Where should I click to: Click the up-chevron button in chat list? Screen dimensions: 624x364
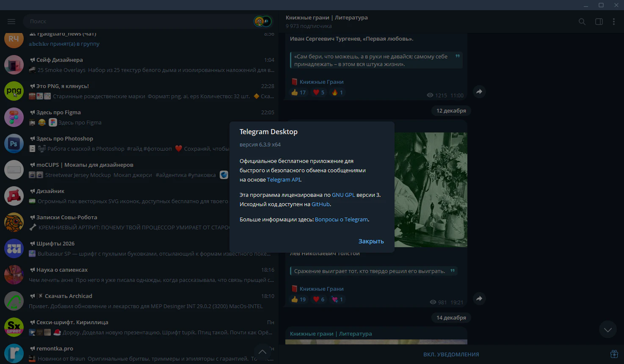tap(262, 352)
